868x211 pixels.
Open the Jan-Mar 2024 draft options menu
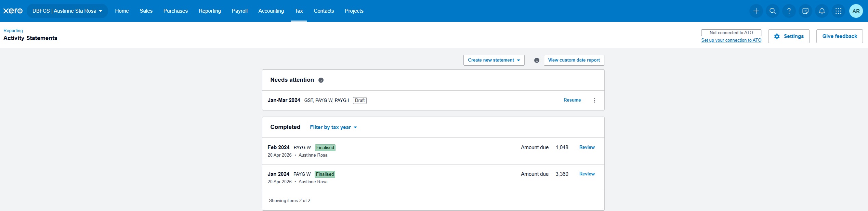[x=594, y=100]
